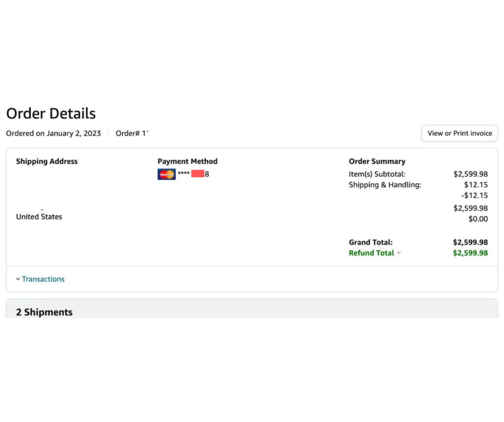Click the green refund amount $2,599.98
The image size is (504, 422).
[470, 253]
